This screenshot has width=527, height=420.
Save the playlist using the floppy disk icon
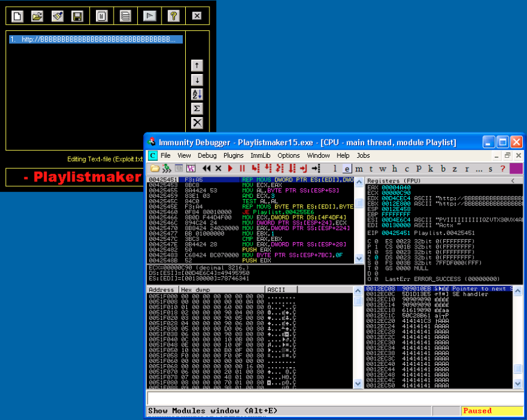[x=77, y=16]
